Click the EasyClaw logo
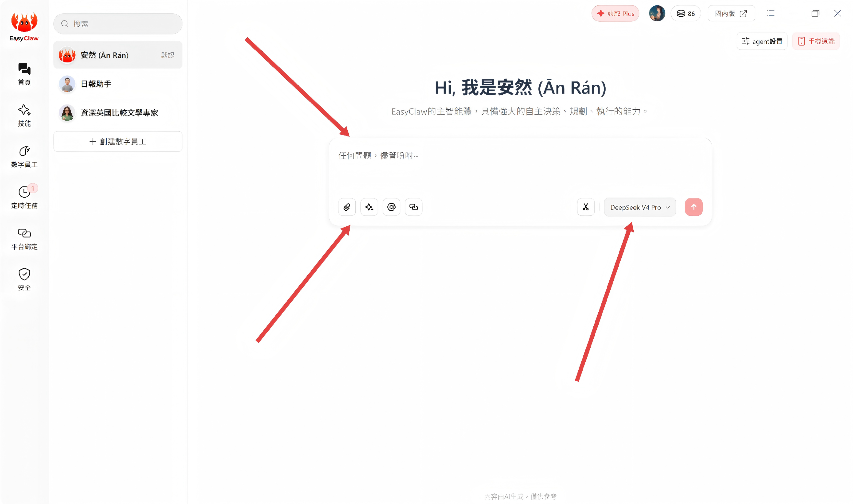Image resolution: width=853 pixels, height=504 pixels. 24,26
